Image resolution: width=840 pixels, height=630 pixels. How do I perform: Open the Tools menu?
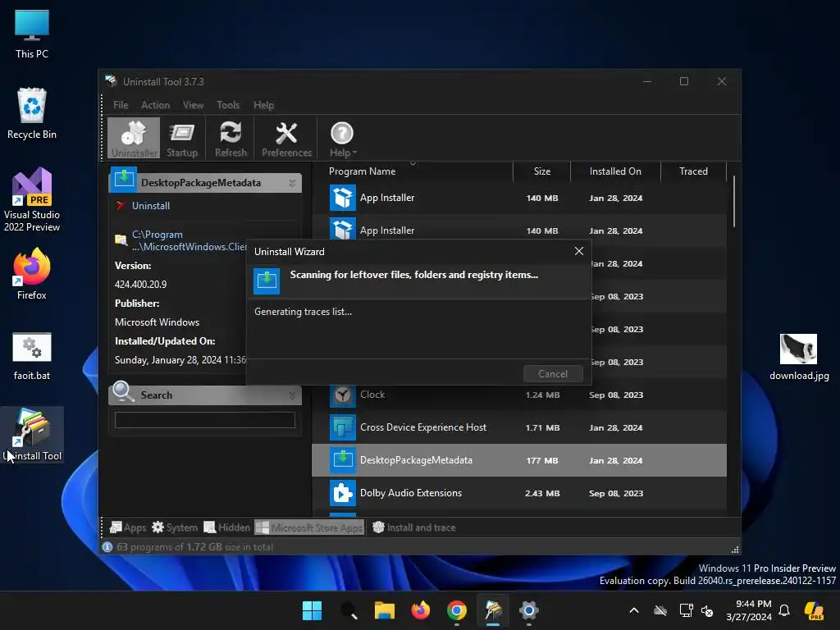tap(228, 105)
